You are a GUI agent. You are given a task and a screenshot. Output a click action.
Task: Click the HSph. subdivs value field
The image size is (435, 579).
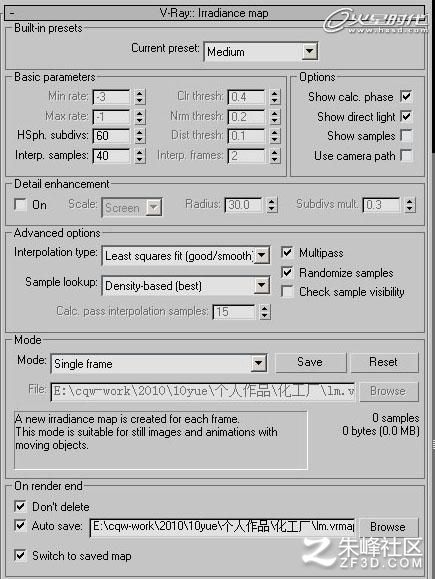point(112,136)
